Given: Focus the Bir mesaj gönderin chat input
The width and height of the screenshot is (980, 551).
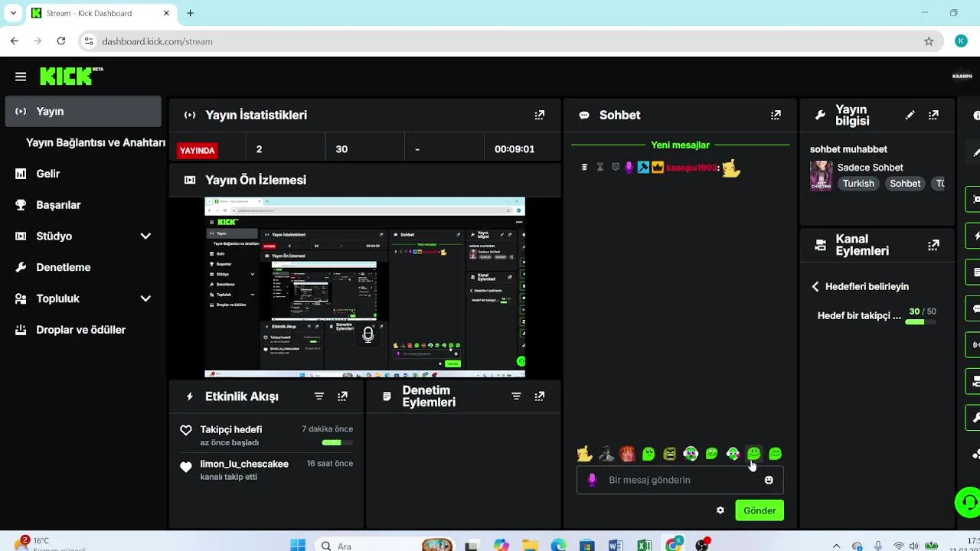Looking at the screenshot, I should click(x=680, y=480).
